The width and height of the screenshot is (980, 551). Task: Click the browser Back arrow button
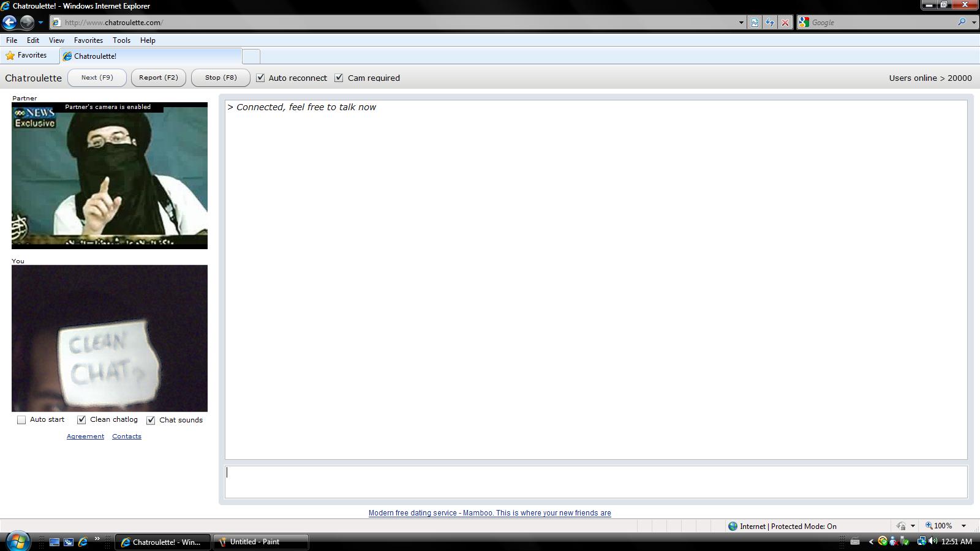coord(9,23)
